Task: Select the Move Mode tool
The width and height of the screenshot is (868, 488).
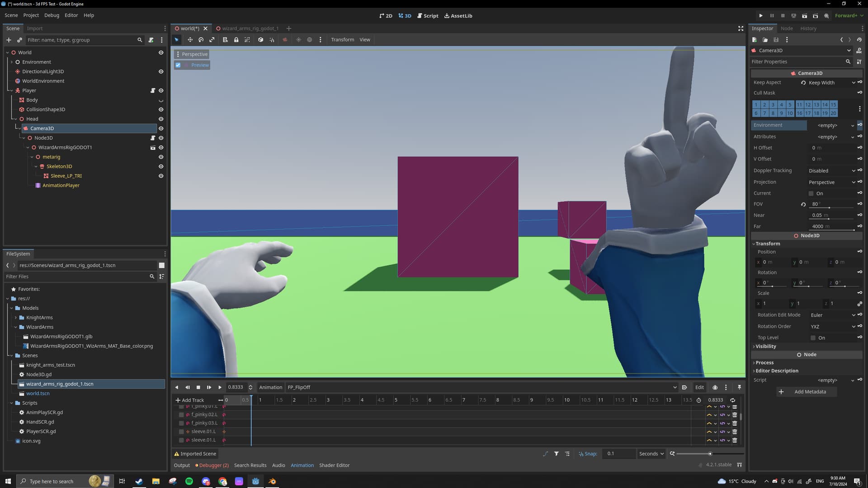Action: (x=190, y=40)
